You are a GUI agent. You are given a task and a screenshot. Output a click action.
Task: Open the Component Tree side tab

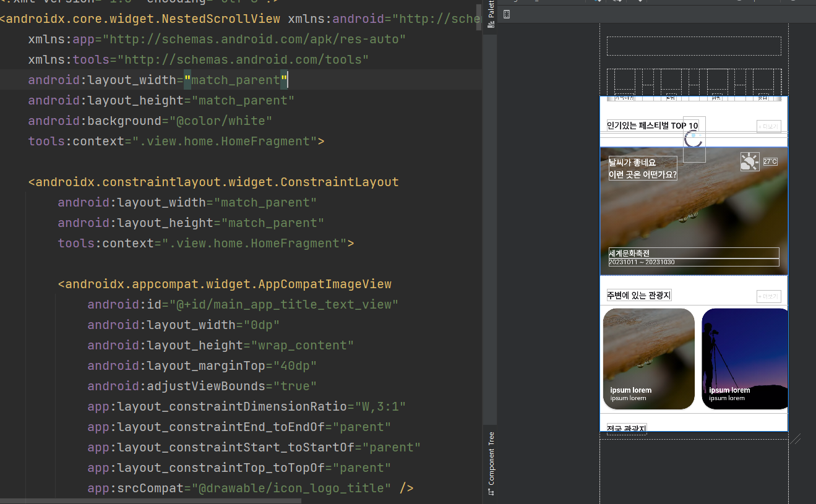pos(491,463)
